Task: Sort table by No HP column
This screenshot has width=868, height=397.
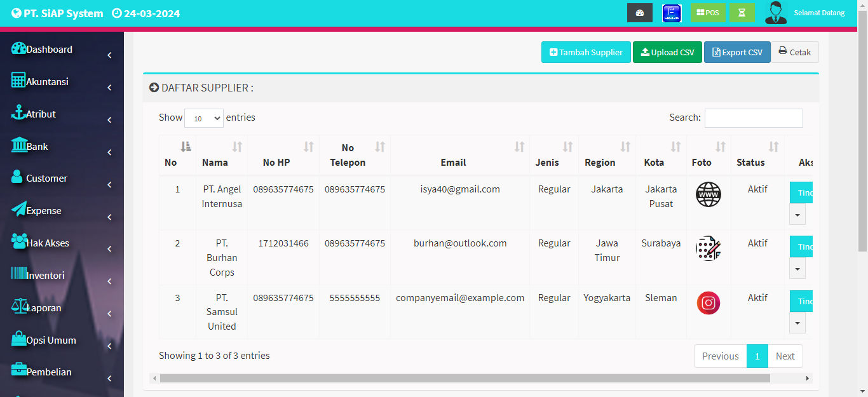Action: coord(283,155)
